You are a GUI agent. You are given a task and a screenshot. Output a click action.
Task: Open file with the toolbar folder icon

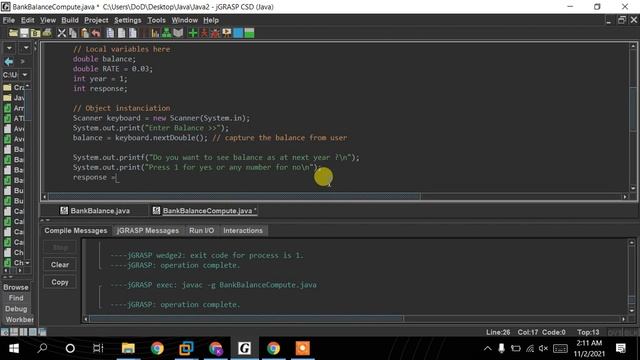point(13,33)
